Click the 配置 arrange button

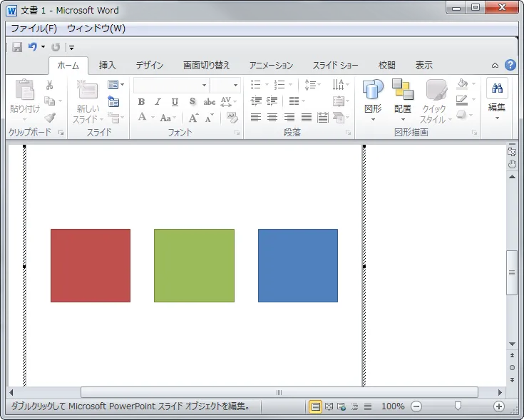[403, 100]
